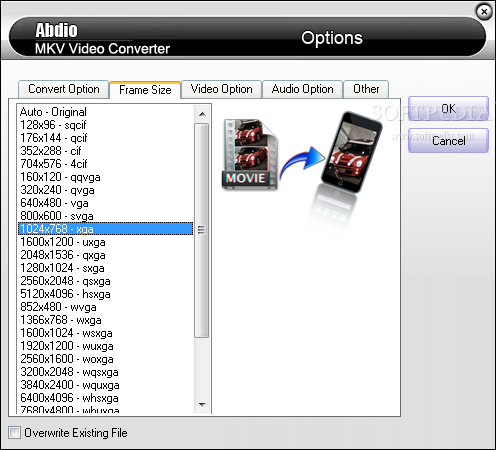Select 1366x768 - wxga frame size
Image resolution: width=496 pixels, height=450 pixels.
point(105,320)
